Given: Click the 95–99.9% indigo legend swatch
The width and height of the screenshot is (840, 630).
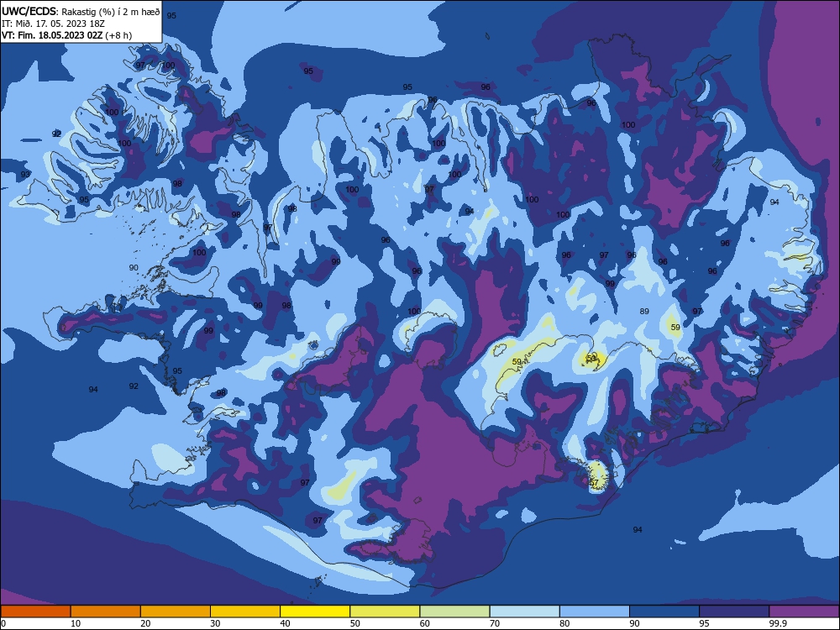Looking at the screenshot, I should pos(734,612).
